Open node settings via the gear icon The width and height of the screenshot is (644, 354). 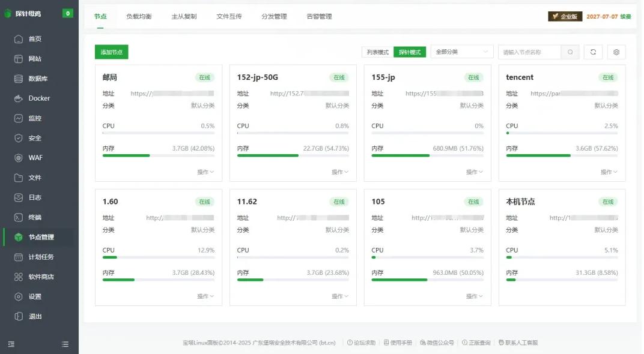tap(616, 52)
